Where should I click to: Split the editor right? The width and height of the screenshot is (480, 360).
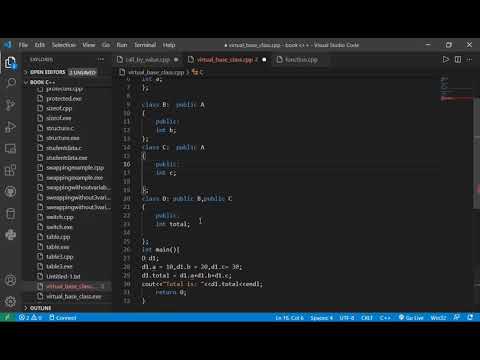(x=458, y=60)
